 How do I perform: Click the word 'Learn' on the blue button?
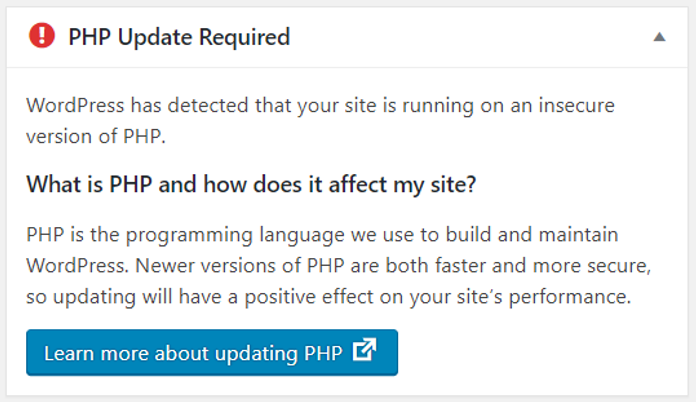coord(69,354)
